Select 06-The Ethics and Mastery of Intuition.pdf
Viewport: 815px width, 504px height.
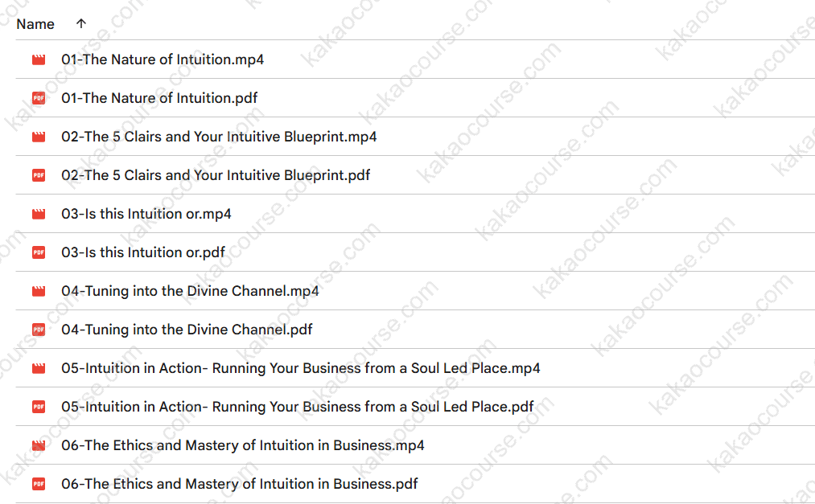tap(240, 484)
